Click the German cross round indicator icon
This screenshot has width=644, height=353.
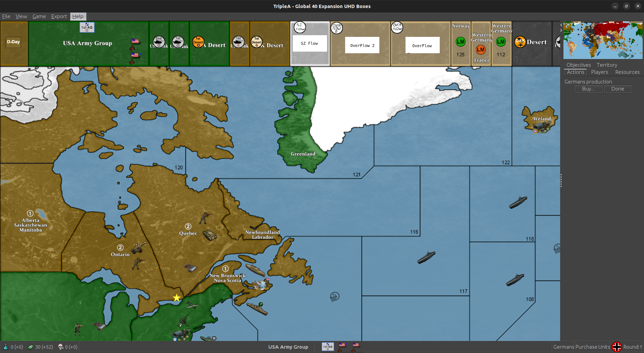click(x=616, y=347)
